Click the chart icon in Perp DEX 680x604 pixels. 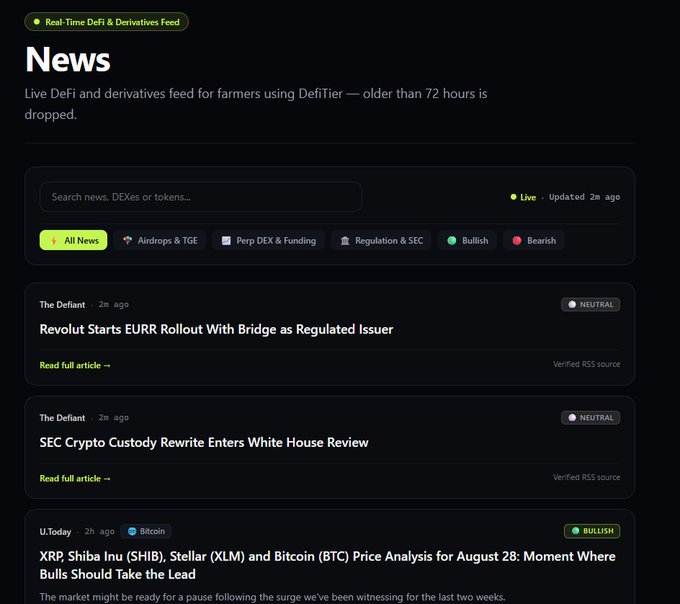point(226,240)
